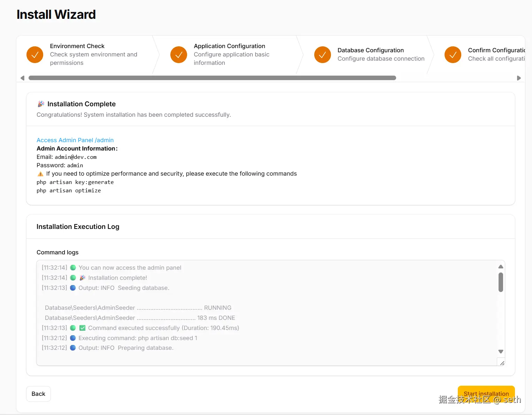Click the green checkbox icon in command log
Image resolution: width=532 pixels, height=415 pixels.
pos(83,328)
